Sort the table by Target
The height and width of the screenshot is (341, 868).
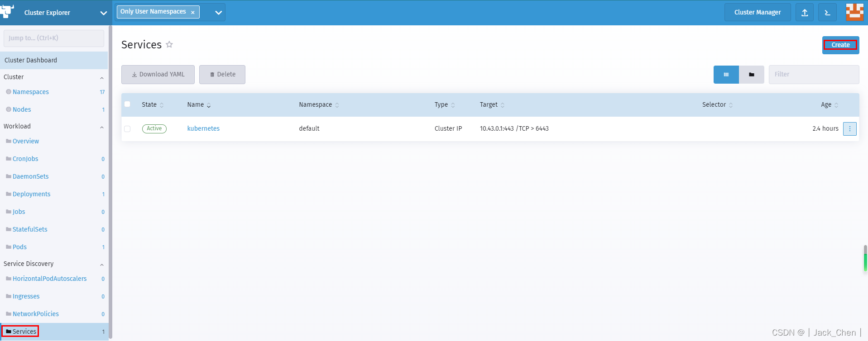point(492,105)
